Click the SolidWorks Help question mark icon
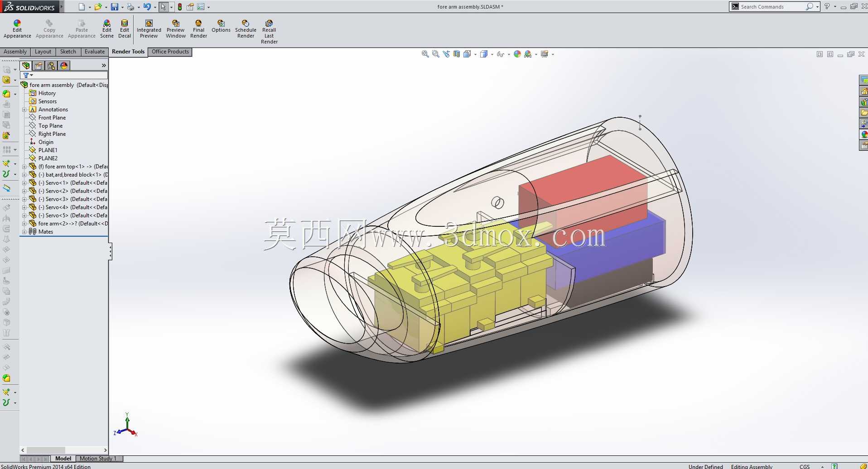Screen dimensions: 868x469 [827, 6]
